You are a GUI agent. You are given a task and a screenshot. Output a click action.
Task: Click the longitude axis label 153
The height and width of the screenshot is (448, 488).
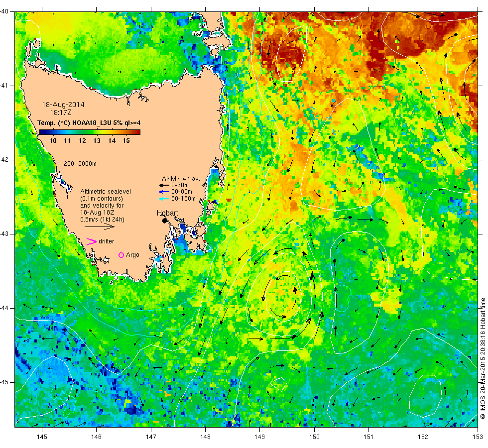[x=478, y=437]
